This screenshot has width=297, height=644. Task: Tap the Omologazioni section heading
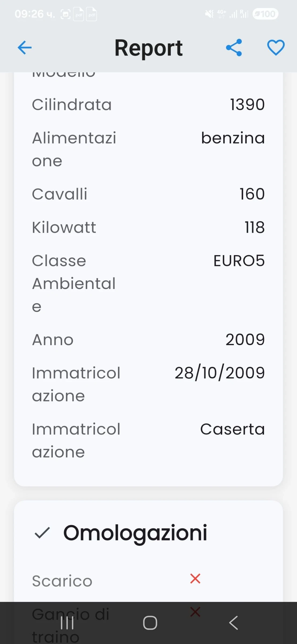coord(135,533)
